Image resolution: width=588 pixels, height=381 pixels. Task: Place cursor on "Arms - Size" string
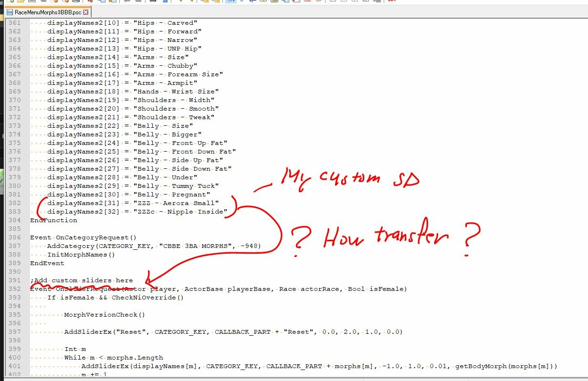click(x=161, y=57)
